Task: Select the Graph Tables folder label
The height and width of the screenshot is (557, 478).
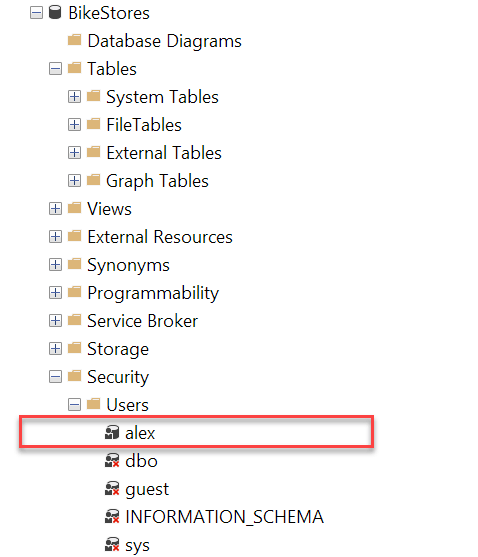Action: (157, 181)
